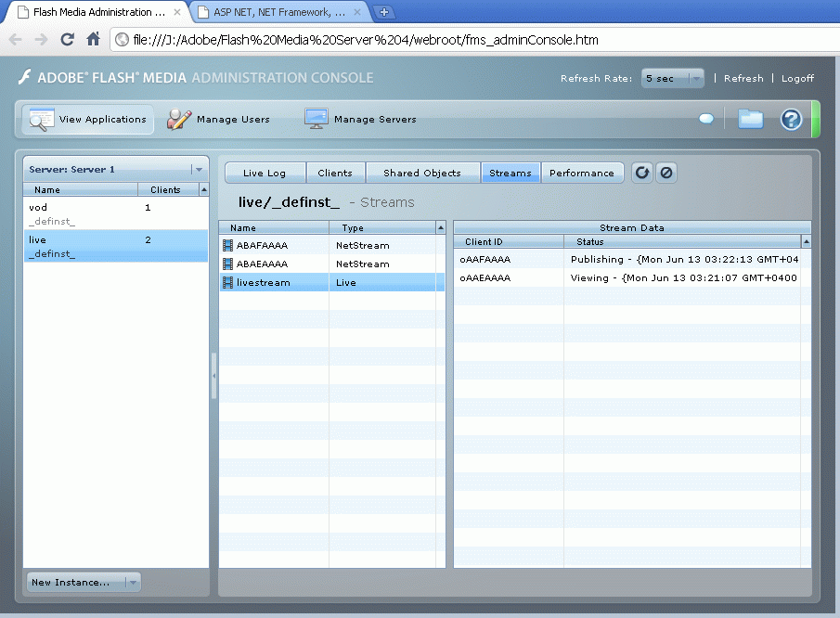Sort streams by Name column header
The height and width of the screenshot is (618, 840).
pyautogui.click(x=274, y=227)
